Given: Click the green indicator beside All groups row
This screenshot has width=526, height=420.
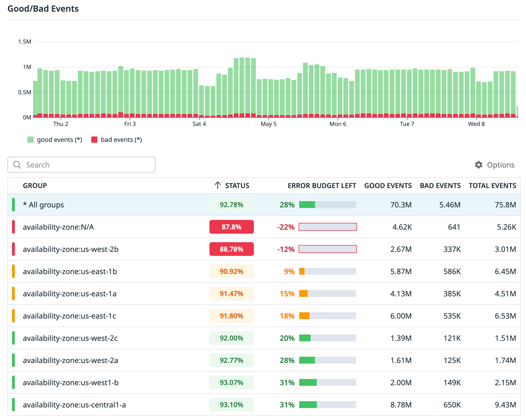Looking at the screenshot, I should [x=13, y=205].
